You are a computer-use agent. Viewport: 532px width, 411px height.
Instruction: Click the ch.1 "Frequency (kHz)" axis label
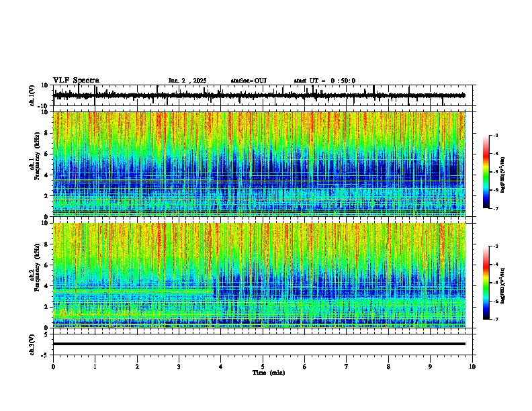click(x=38, y=156)
